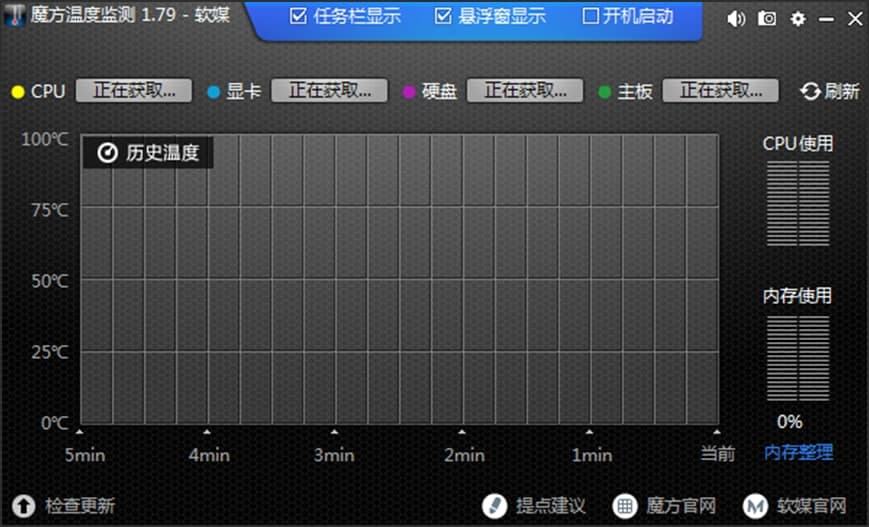869x527 pixels.
Task: Click the thermometer app icon in title bar
Action: coord(14,15)
